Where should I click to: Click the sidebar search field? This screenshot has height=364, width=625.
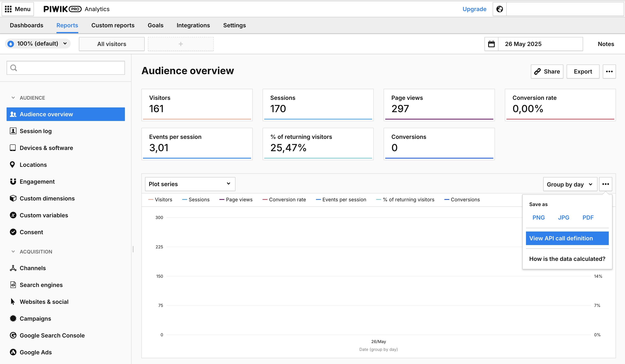point(66,68)
